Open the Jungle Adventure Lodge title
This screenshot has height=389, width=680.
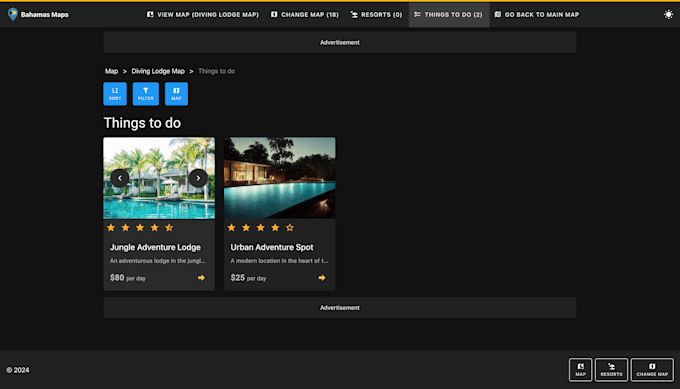(x=155, y=247)
